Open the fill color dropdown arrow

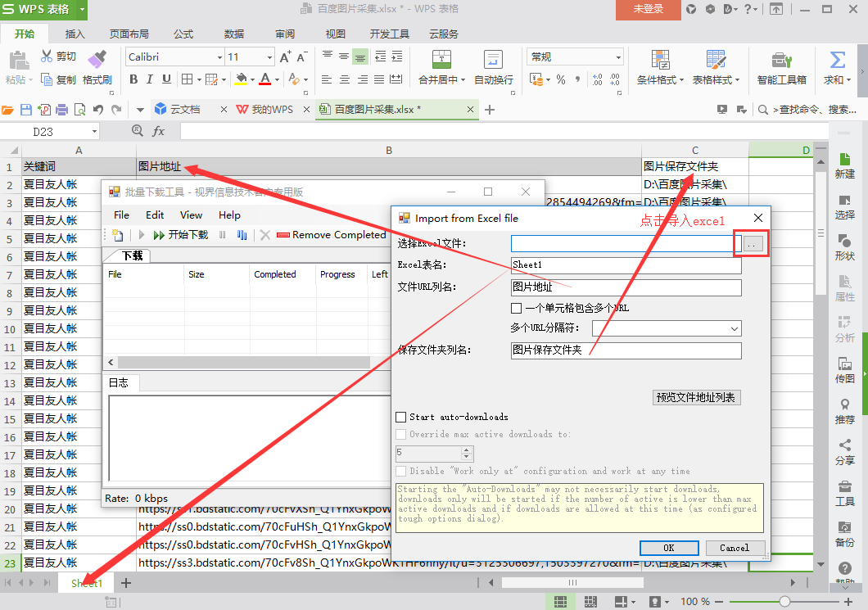tap(252, 79)
